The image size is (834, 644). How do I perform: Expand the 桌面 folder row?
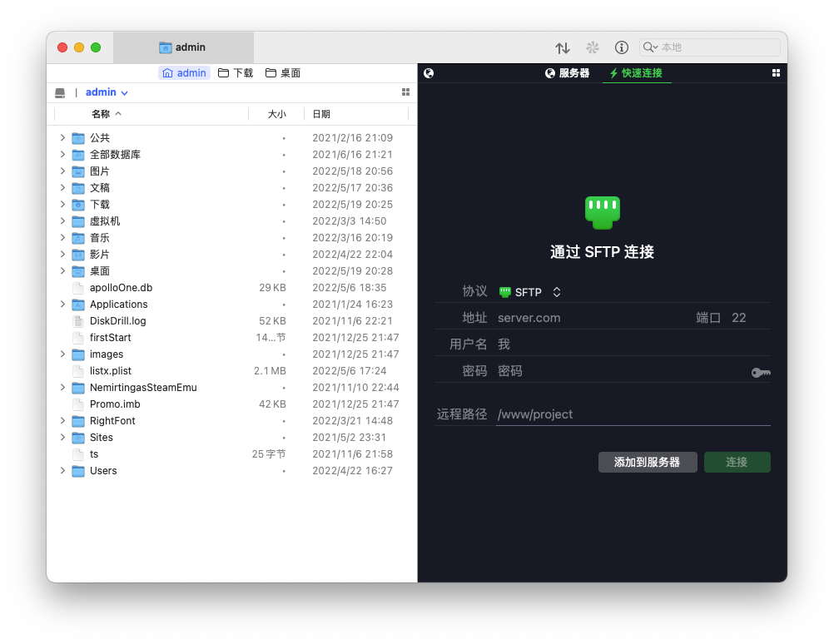62,271
